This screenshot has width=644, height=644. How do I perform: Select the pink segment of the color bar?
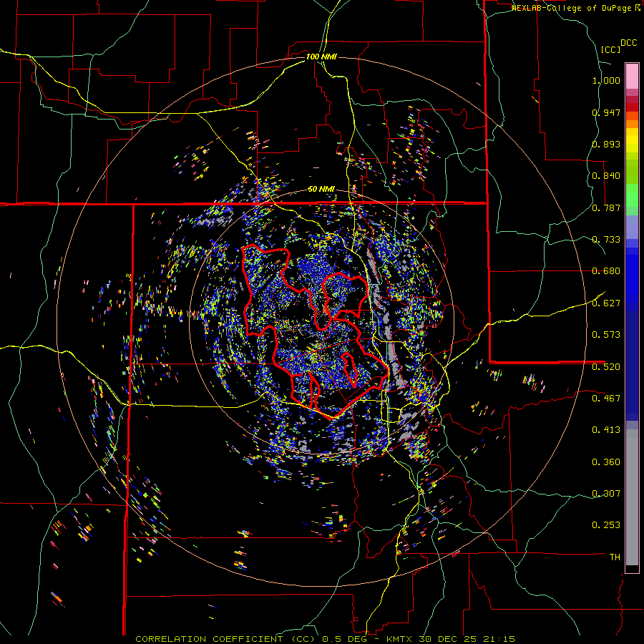pos(632,76)
